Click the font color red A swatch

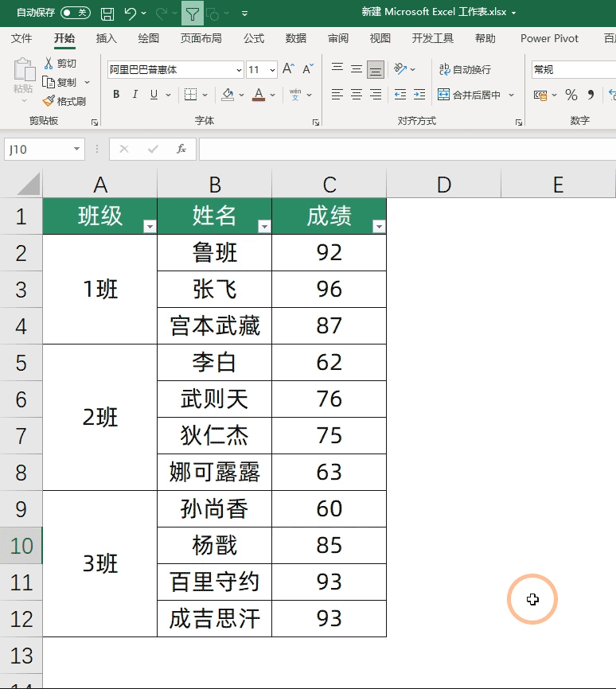[x=258, y=95]
